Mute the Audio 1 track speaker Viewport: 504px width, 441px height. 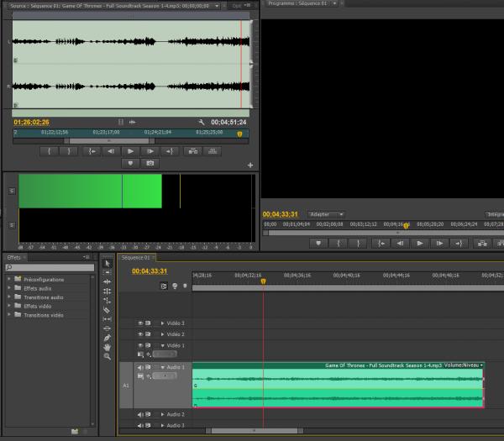tap(140, 367)
